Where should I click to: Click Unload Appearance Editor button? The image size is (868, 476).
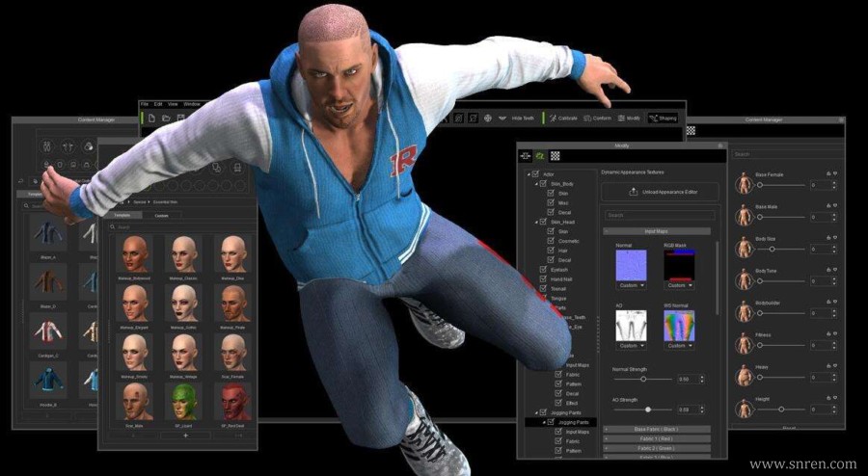pos(660,192)
